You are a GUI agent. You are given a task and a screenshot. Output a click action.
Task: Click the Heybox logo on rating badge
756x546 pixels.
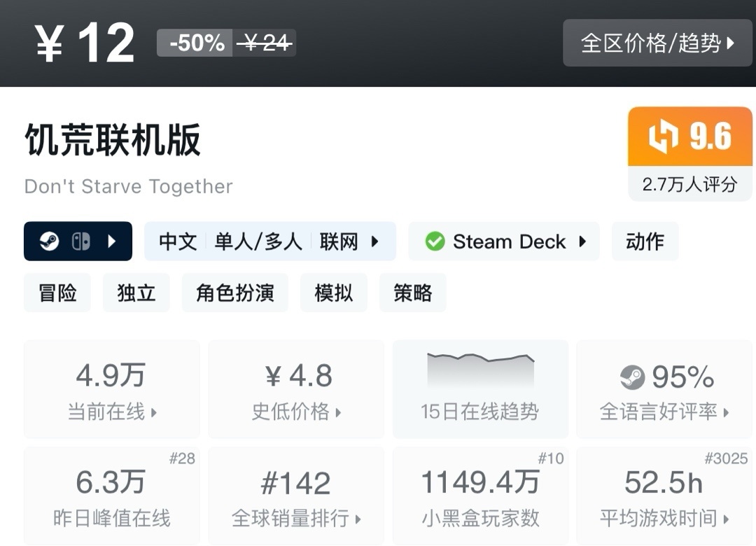661,137
